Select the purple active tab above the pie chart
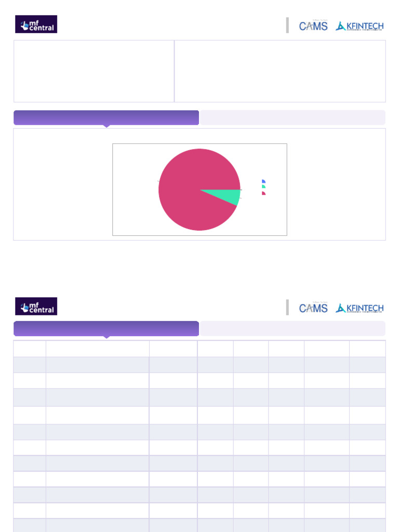The width and height of the screenshot is (399, 532). [x=106, y=117]
